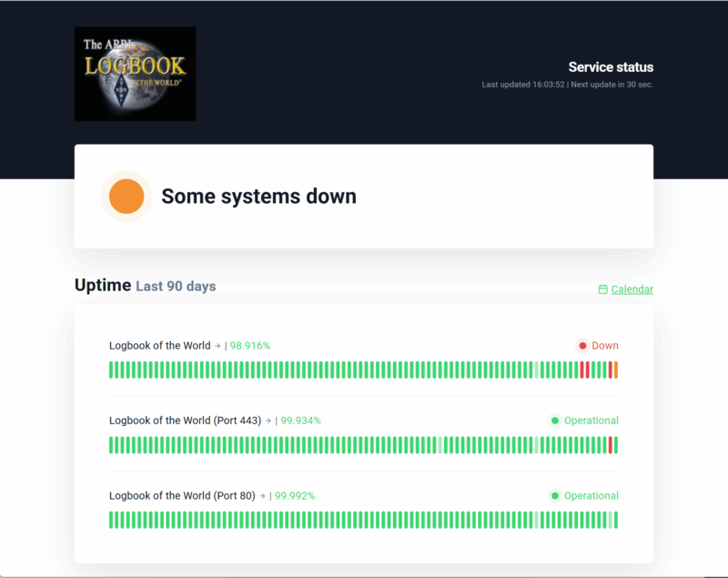Select the gray day bar near the end of Port 80 uptime
Screen dimensions: 728x578
tap(611, 520)
